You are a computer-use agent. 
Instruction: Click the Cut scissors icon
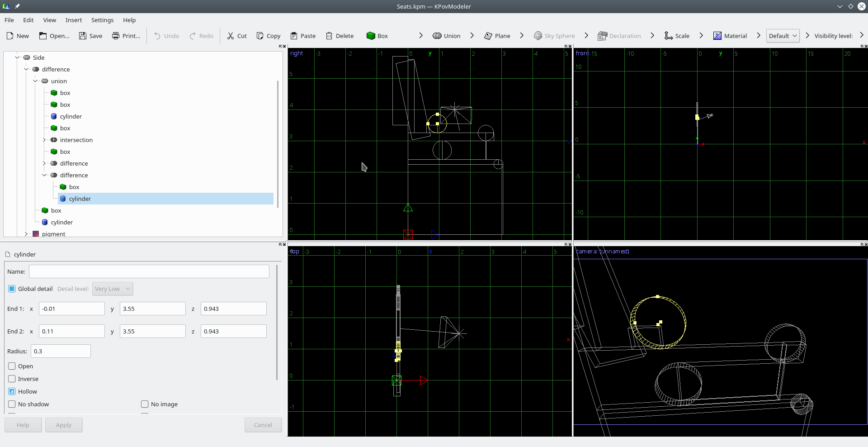coord(231,36)
